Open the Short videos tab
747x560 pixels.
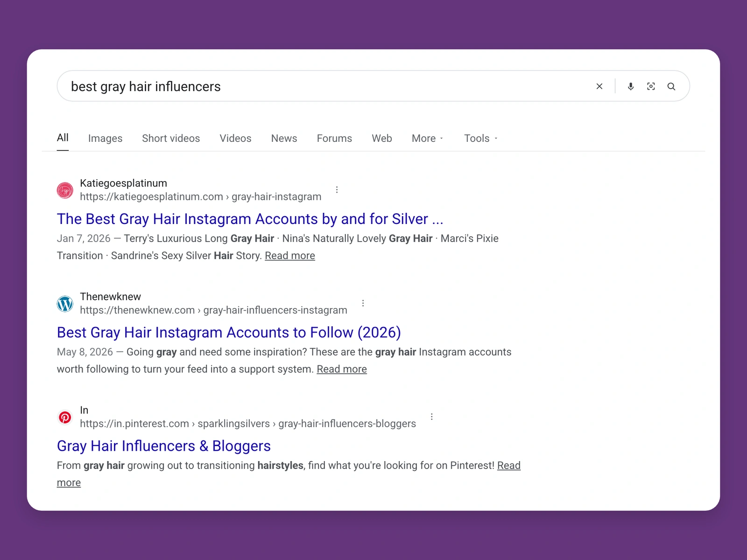tap(171, 138)
